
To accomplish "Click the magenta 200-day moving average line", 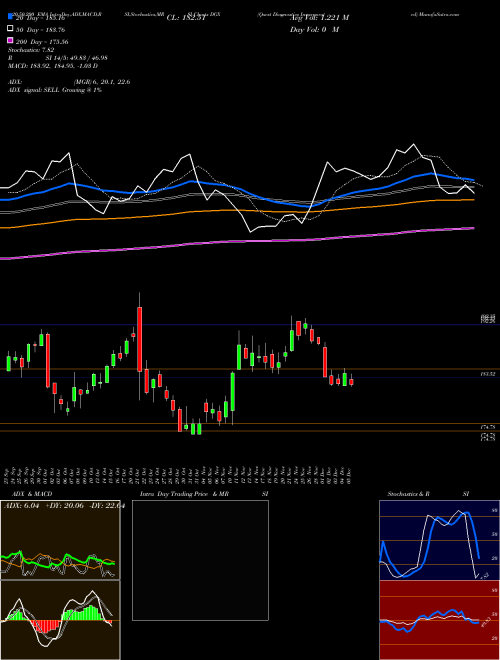I will tap(236, 241).
